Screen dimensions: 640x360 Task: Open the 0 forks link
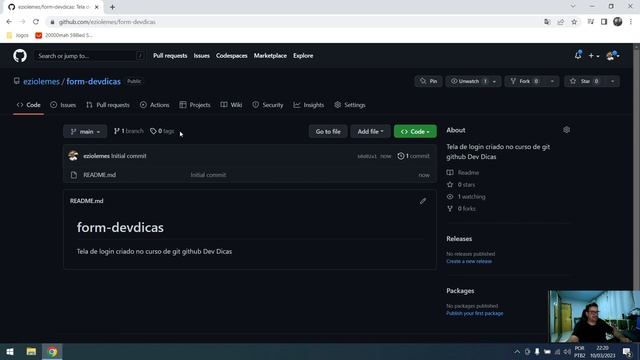click(x=461, y=209)
